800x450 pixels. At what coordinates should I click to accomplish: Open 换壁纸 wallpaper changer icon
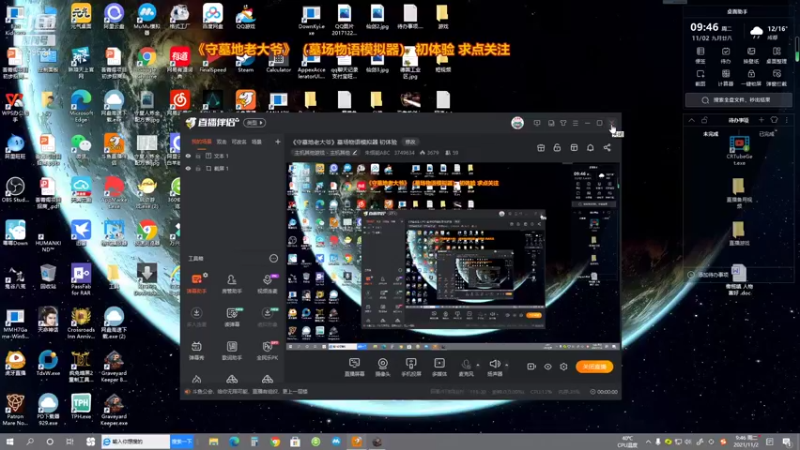pos(751,55)
